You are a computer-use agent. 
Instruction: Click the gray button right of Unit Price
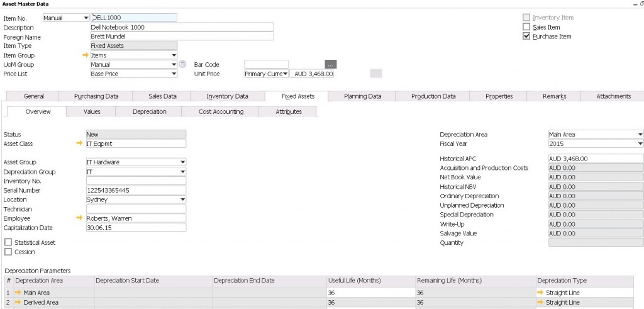[x=375, y=74]
